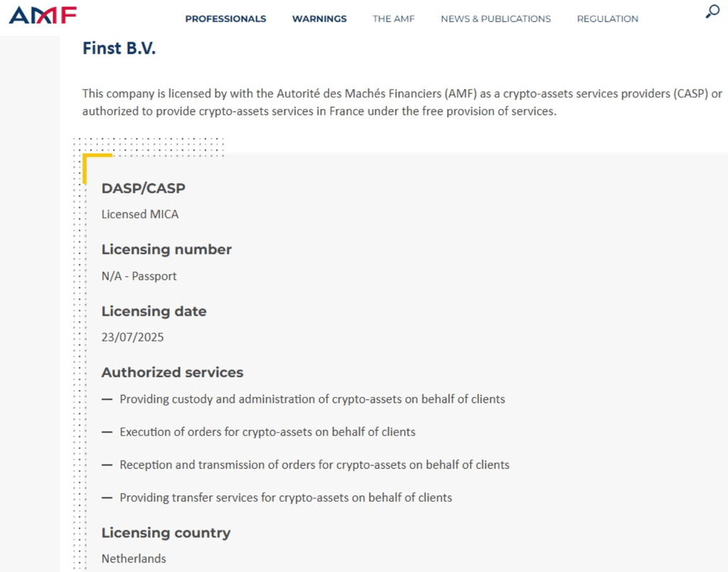This screenshot has height=572, width=728.
Task: Click the custody and administration service item
Action: click(312, 399)
